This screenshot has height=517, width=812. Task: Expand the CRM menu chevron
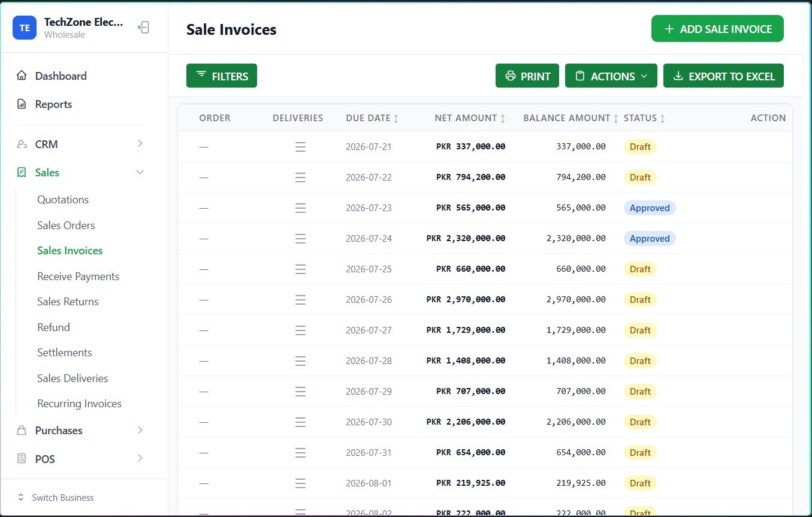point(140,143)
